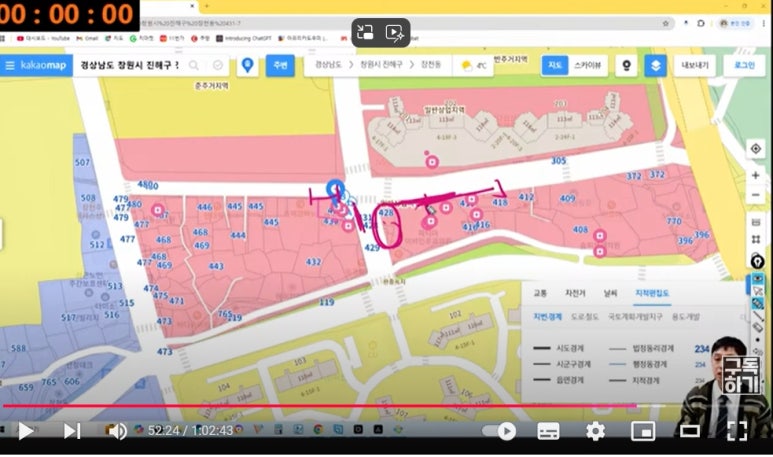Toggle the roadview pin button
This screenshot has height=457, width=773.
pyautogui.click(x=626, y=65)
